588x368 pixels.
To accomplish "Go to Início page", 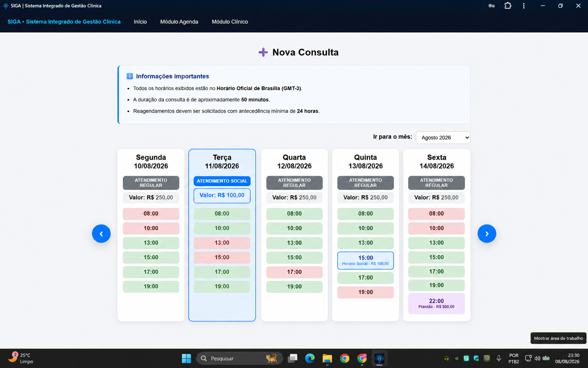I will [140, 22].
